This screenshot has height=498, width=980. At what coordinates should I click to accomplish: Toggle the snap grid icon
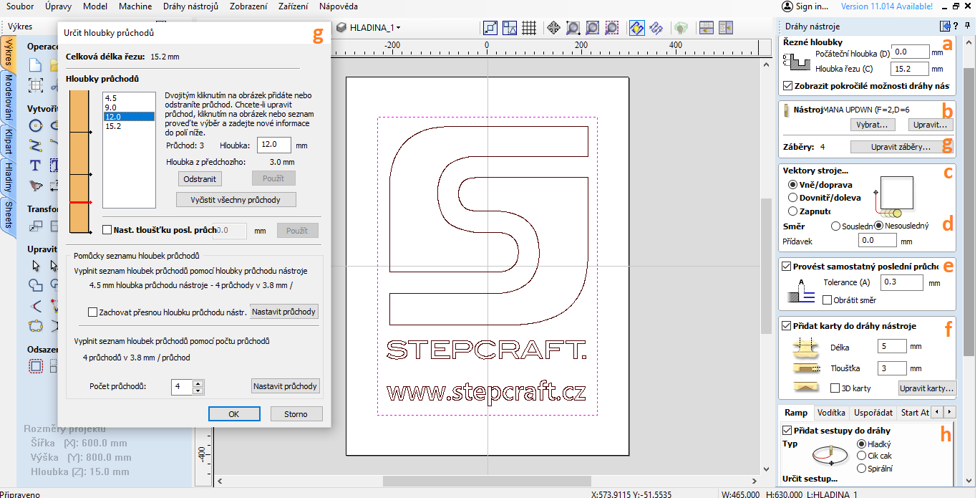coord(529,28)
